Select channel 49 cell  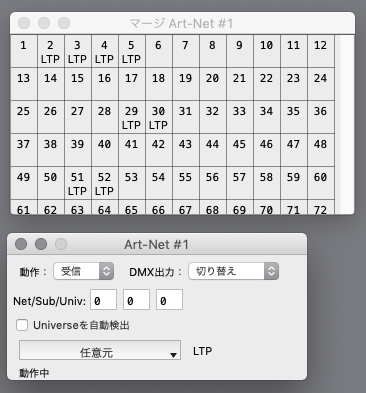pyautogui.click(x=24, y=183)
